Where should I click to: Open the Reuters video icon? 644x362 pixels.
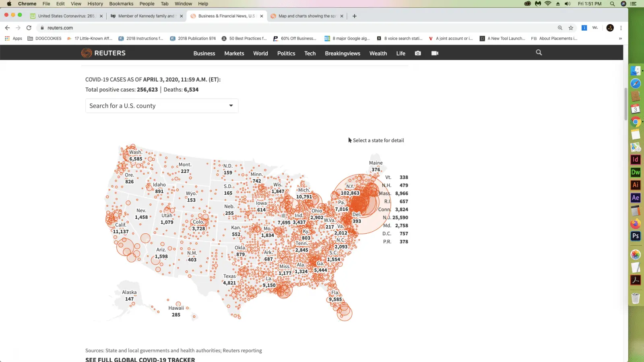435,53
